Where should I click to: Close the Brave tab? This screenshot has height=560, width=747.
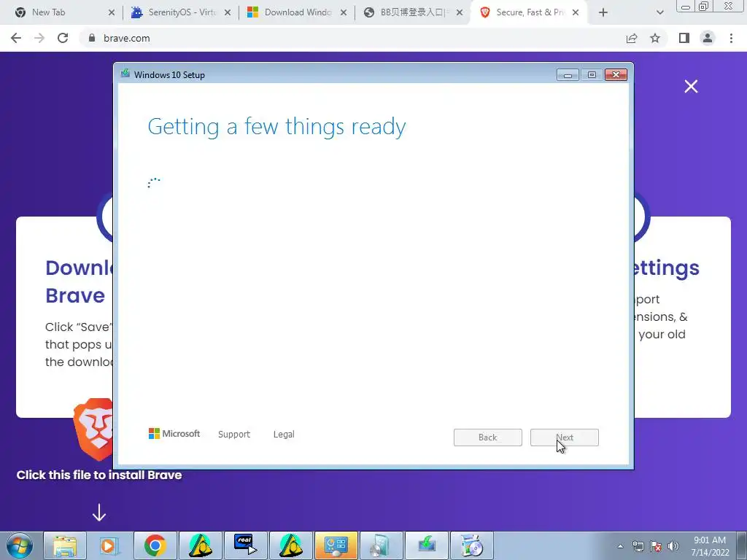click(x=576, y=13)
